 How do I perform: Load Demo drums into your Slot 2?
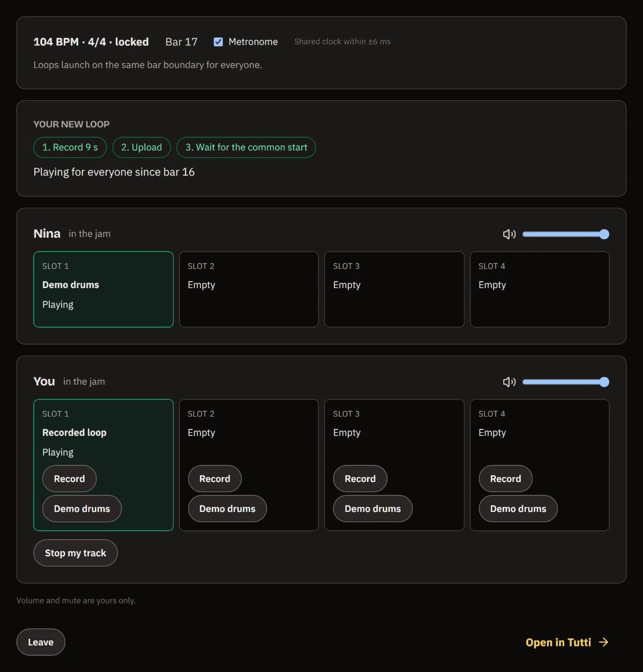click(227, 509)
